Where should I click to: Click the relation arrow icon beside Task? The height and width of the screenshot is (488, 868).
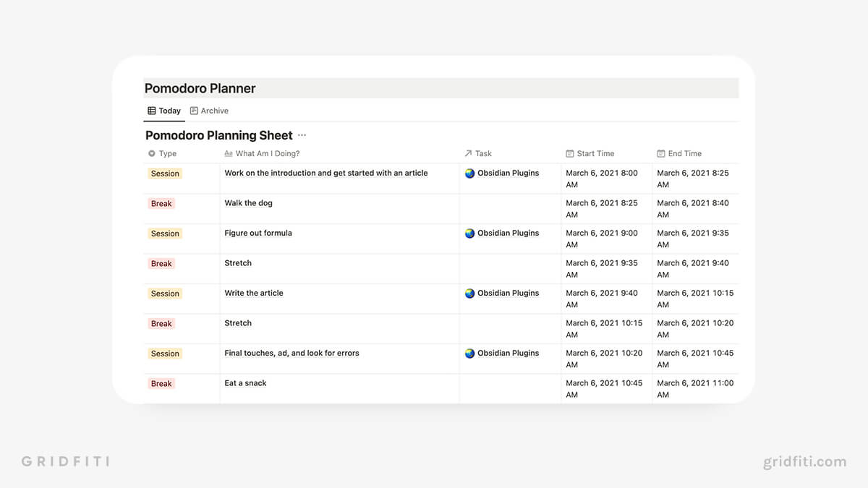468,153
